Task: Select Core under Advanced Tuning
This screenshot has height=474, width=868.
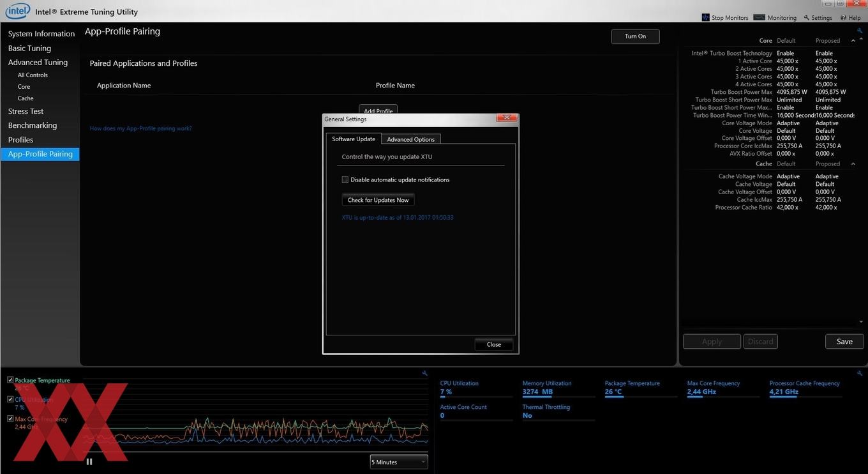Action: [24, 87]
